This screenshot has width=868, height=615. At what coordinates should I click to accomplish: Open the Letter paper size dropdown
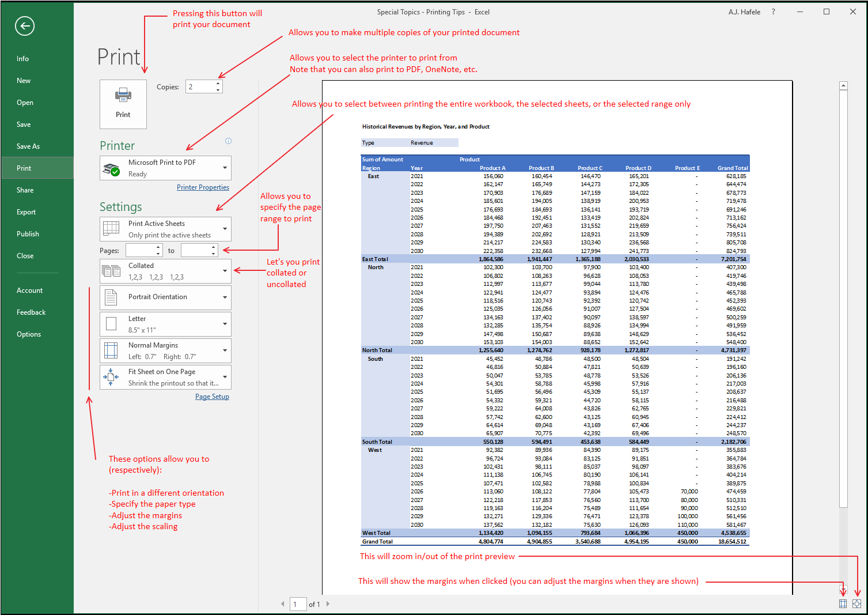tap(165, 324)
